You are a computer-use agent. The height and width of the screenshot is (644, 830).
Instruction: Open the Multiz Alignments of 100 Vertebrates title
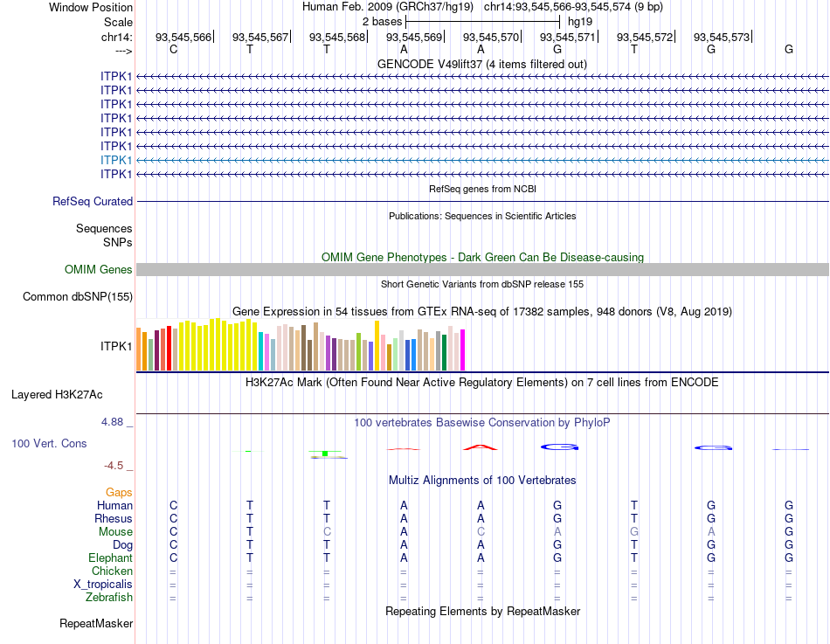(482, 481)
